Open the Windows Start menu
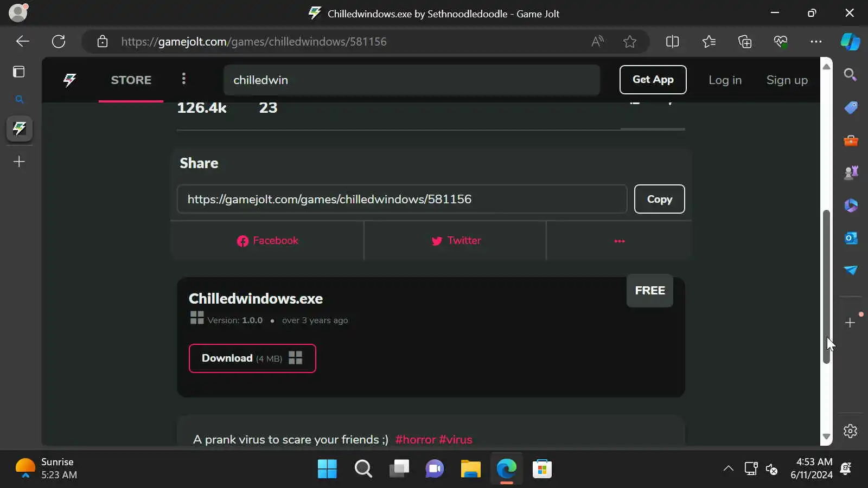Screen dimensions: 868x488 tap(327, 469)
